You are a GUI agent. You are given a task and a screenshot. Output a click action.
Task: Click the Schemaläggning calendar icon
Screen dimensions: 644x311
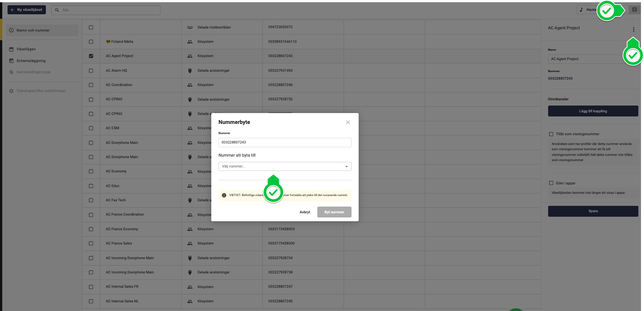[11, 61]
